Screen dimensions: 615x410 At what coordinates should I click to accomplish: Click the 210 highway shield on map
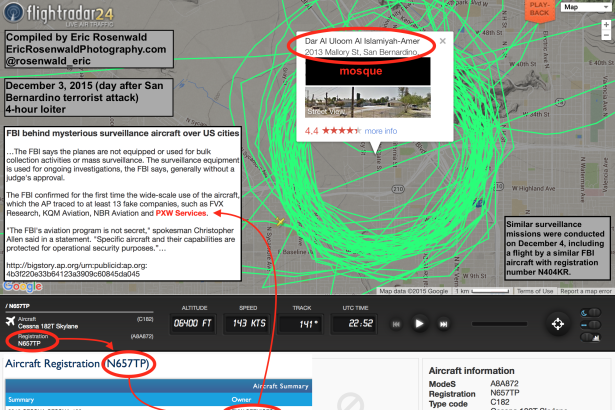point(398,190)
